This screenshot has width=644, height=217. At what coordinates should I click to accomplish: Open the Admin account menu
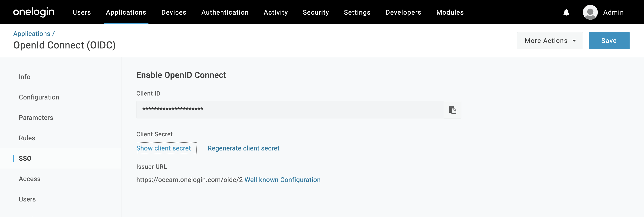click(613, 13)
